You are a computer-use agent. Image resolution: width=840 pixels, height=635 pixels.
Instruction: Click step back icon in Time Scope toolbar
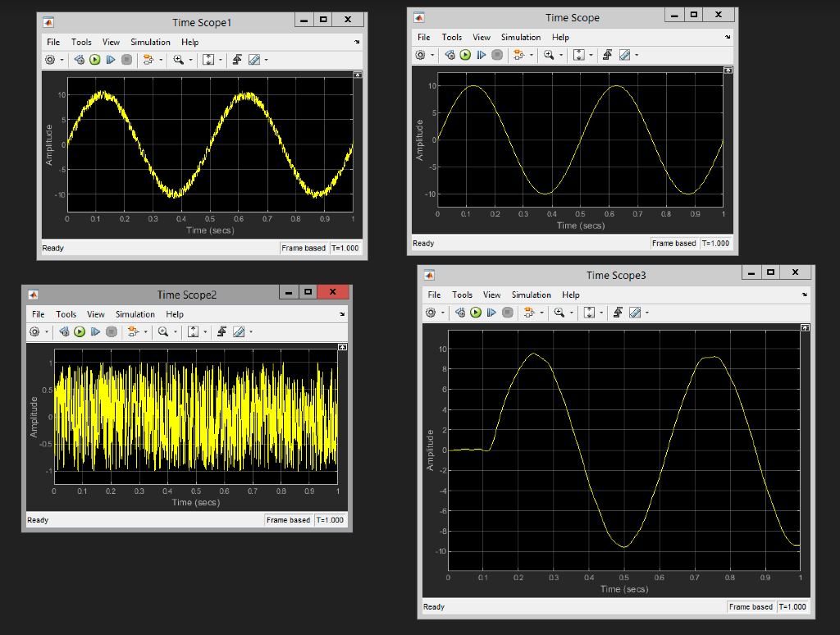(450, 55)
